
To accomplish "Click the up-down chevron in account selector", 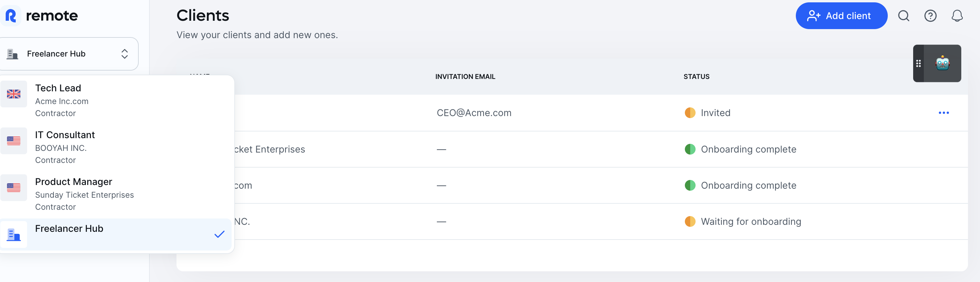I will point(124,54).
